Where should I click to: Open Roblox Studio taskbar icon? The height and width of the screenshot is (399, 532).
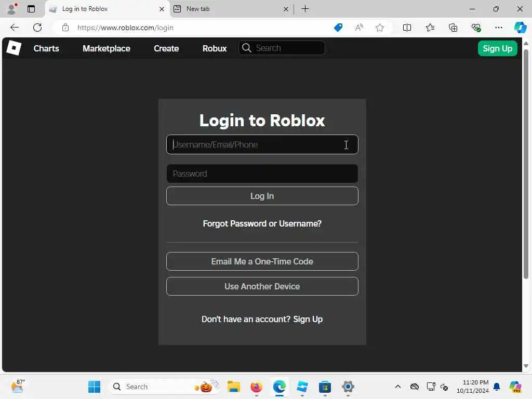pos(302,387)
